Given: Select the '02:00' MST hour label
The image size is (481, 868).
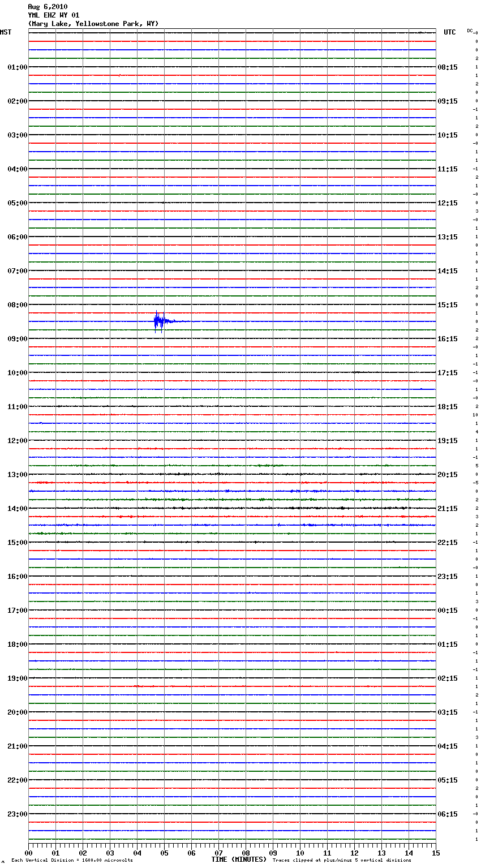Looking at the screenshot, I should point(18,101).
